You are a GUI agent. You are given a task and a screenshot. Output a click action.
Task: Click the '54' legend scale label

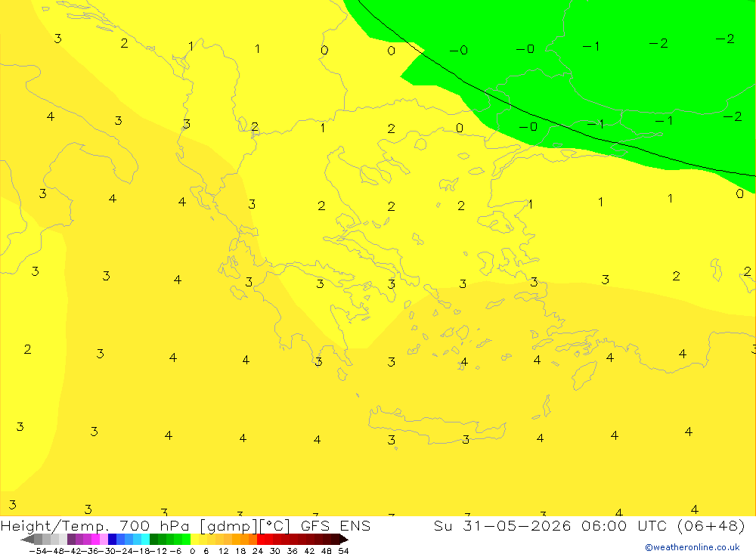pyautogui.click(x=343, y=551)
